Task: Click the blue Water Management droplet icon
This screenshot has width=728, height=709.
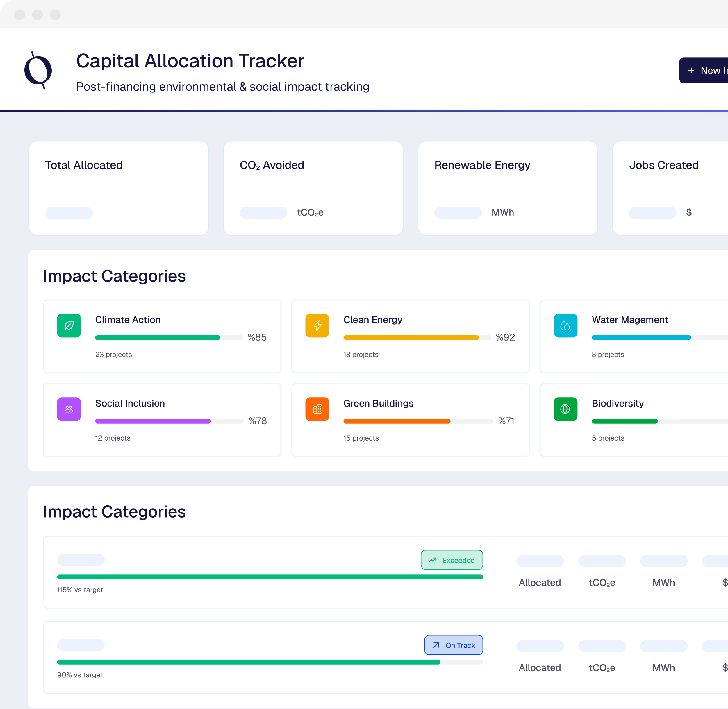Action: point(565,325)
